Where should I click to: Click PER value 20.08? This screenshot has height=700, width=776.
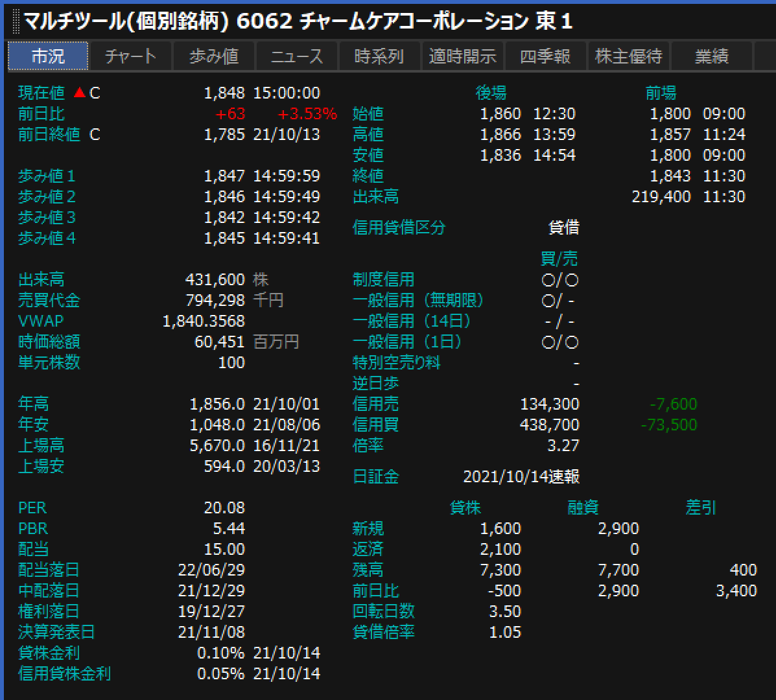pos(224,507)
